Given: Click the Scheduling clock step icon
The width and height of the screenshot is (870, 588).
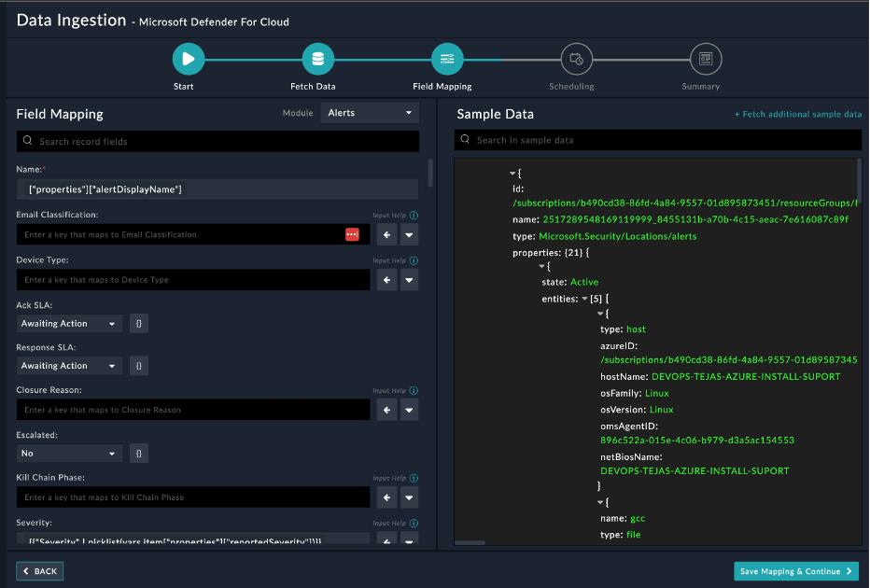Looking at the screenshot, I should coord(576,59).
